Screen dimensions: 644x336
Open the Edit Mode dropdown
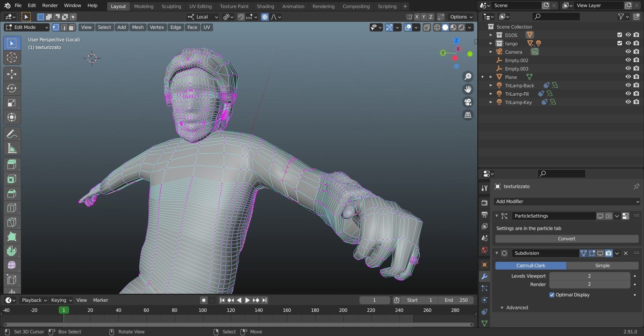(x=27, y=27)
